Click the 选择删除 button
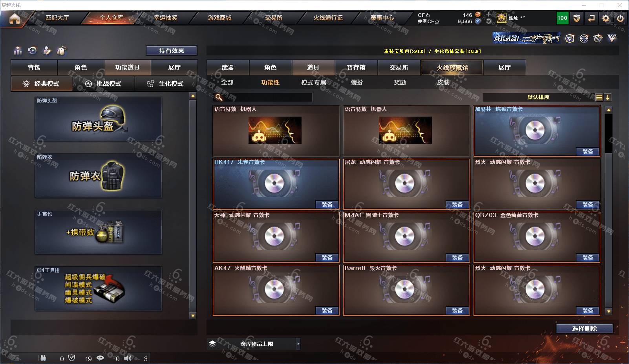Image resolution: width=629 pixels, height=364 pixels. (x=584, y=329)
